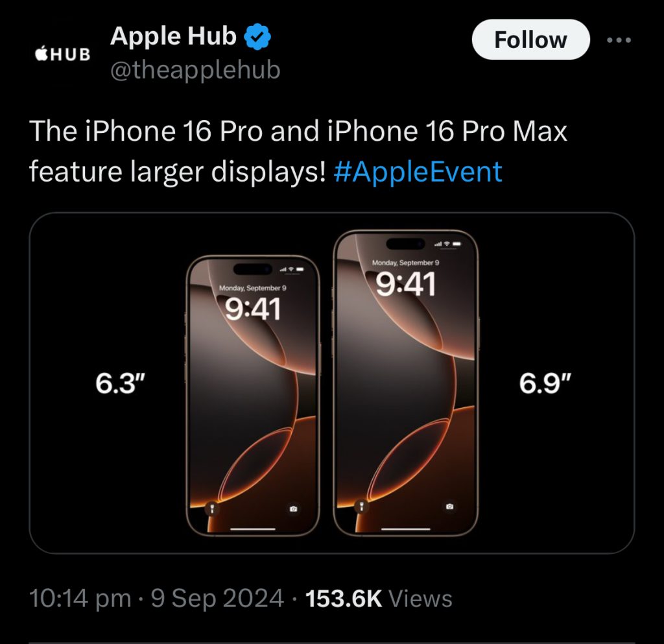Image resolution: width=664 pixels, height=644 pixels.
Task: Click the status bar icons on the larger iPhone
Action: (448, 244)
